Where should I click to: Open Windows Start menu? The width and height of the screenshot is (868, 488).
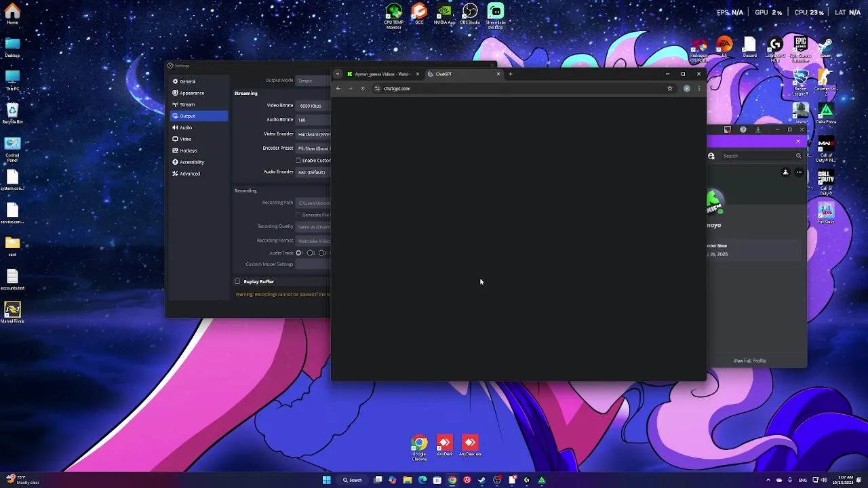click(x=326, y=480)
